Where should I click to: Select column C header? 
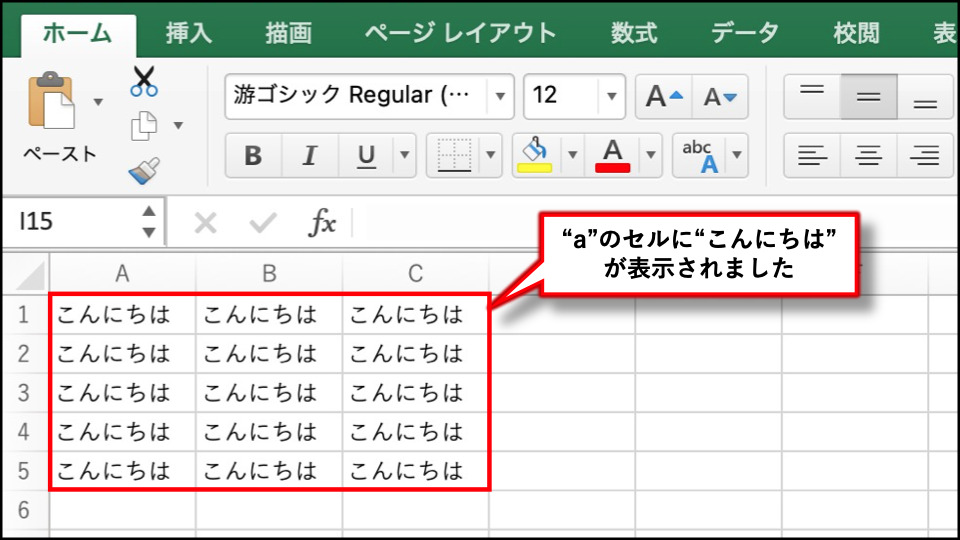point(416,273)
